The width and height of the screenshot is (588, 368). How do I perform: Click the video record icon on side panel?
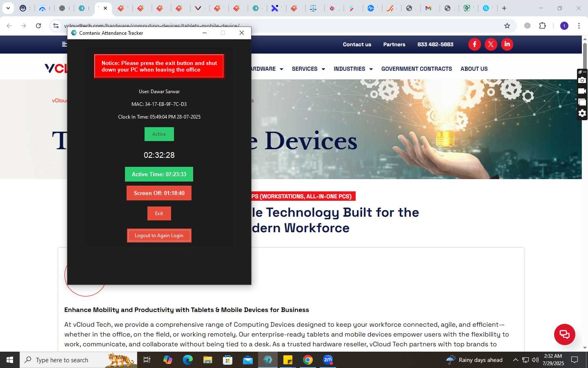582,91
